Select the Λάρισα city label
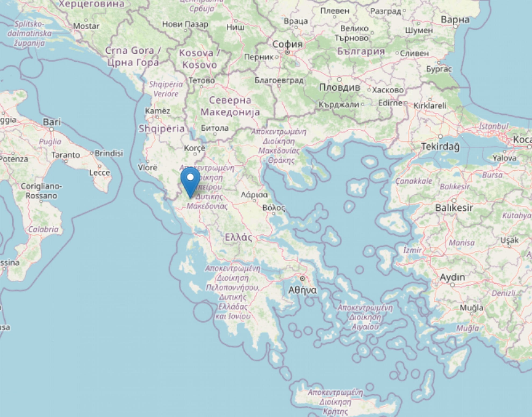532x417 pixels. pos(254,195)
